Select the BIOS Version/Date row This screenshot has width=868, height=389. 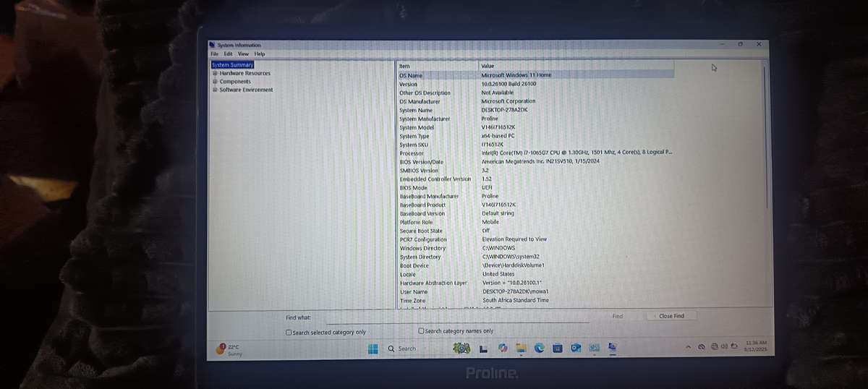pyautogui.click(x=535, y=162)
